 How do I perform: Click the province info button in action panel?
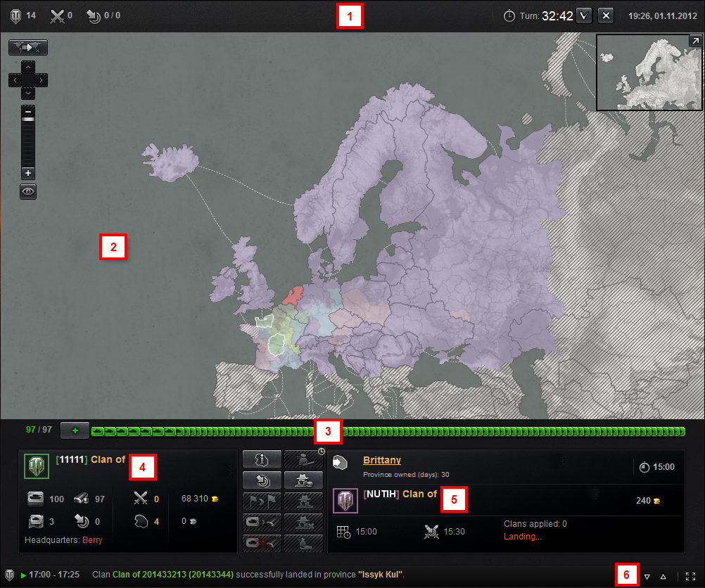pyautogui.click(x=262, y=460)
